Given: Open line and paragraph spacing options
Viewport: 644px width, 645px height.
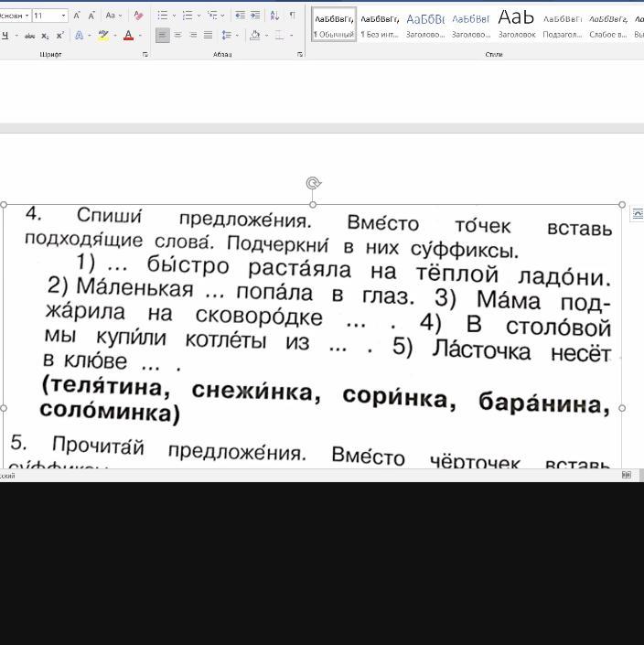Looking at the screenshot, I should [x=227, y=36].
